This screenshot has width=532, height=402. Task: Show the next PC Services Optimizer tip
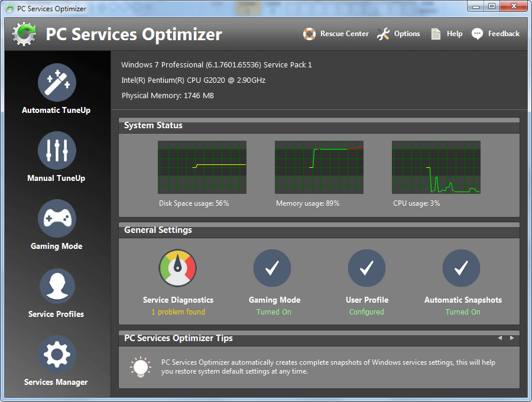click(512, 338)
